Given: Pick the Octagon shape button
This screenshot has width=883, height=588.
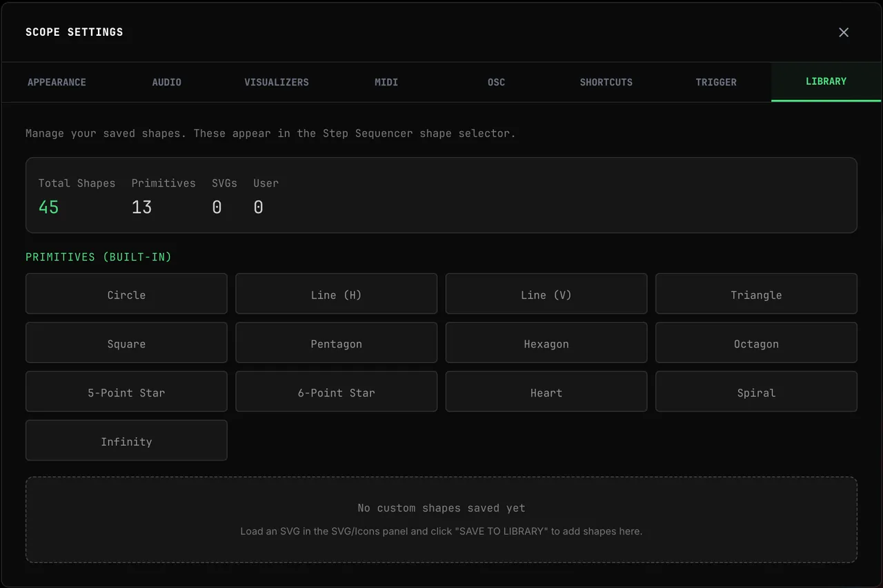Looking at the screenshot, I should 756,343.
